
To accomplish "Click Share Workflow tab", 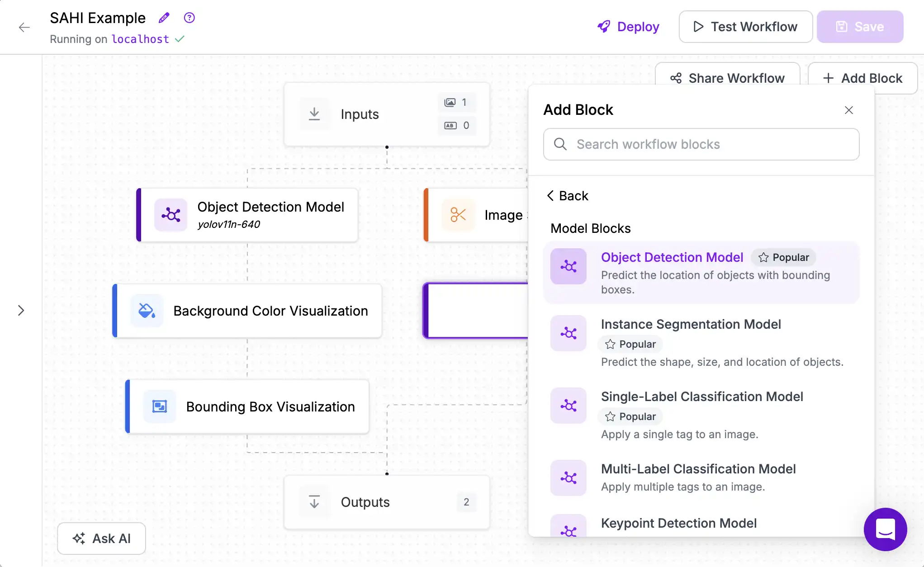I will pyautogui.click(x=727, y=79).
